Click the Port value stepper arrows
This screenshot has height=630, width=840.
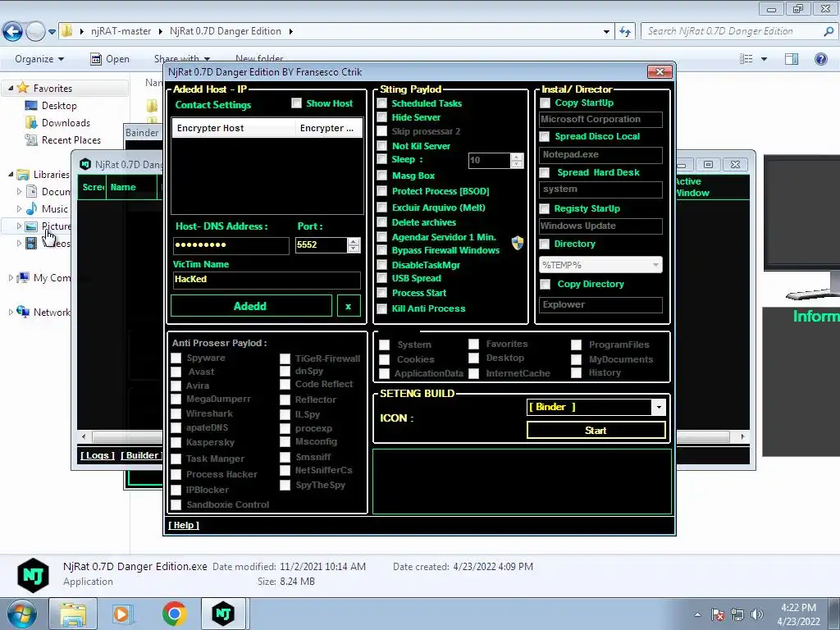coord(354,244)
